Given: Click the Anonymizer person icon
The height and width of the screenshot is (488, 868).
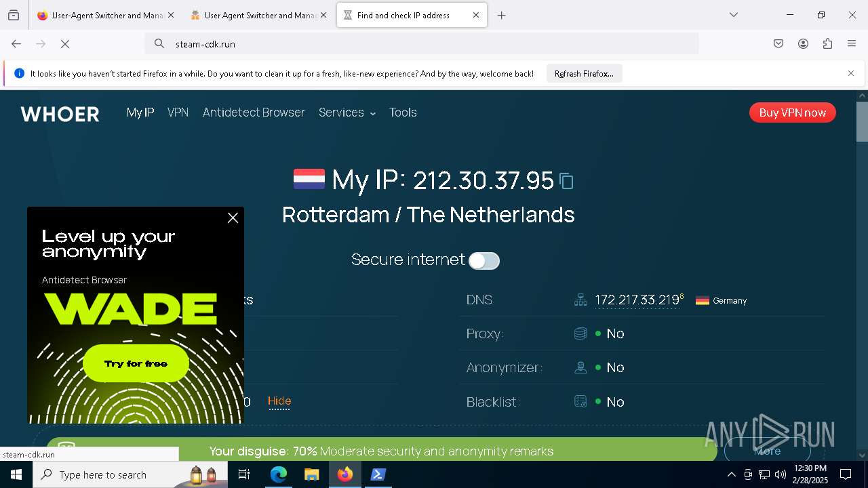Looking at the screenshot, I should [580, 367].
